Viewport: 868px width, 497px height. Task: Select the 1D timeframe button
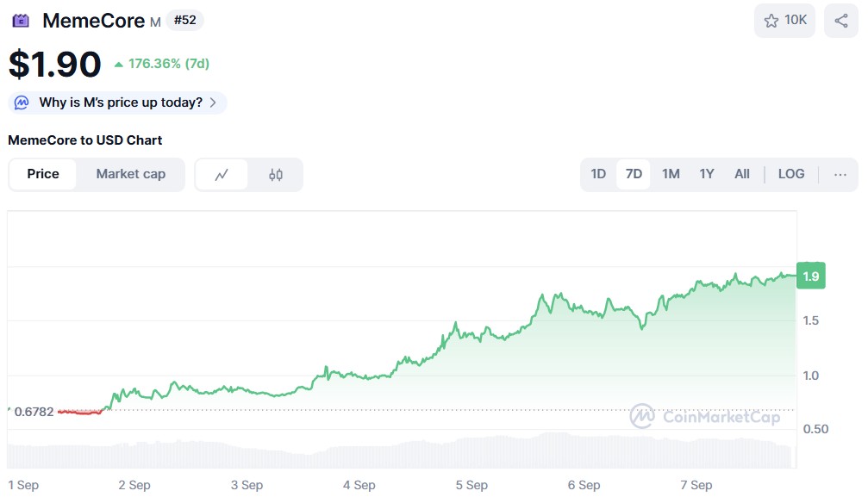[598, 174]
